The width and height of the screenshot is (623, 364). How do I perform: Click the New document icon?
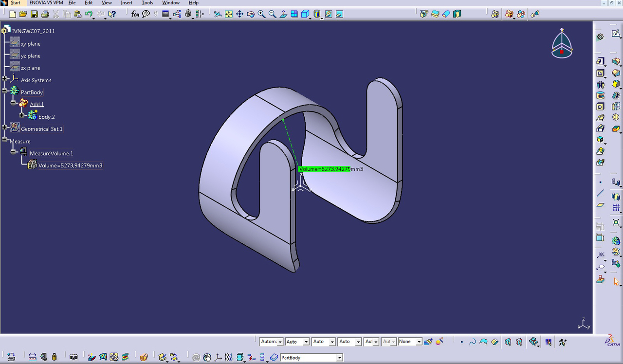coord(13,14)
